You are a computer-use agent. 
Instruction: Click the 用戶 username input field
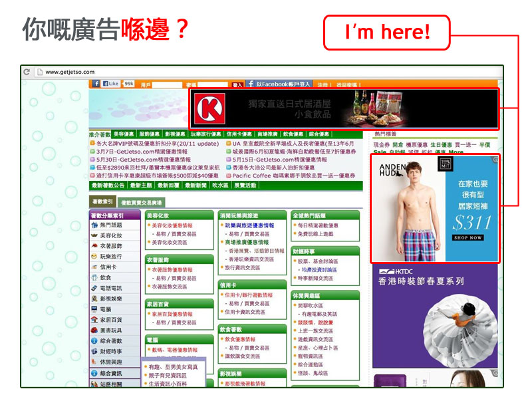(x=167, y=84)
